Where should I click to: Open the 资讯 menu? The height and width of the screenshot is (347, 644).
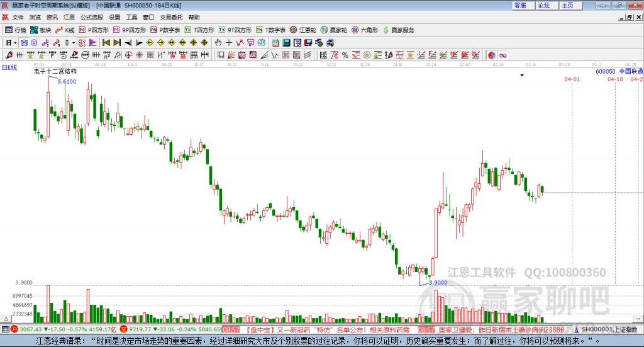click(x=52, y=17)
